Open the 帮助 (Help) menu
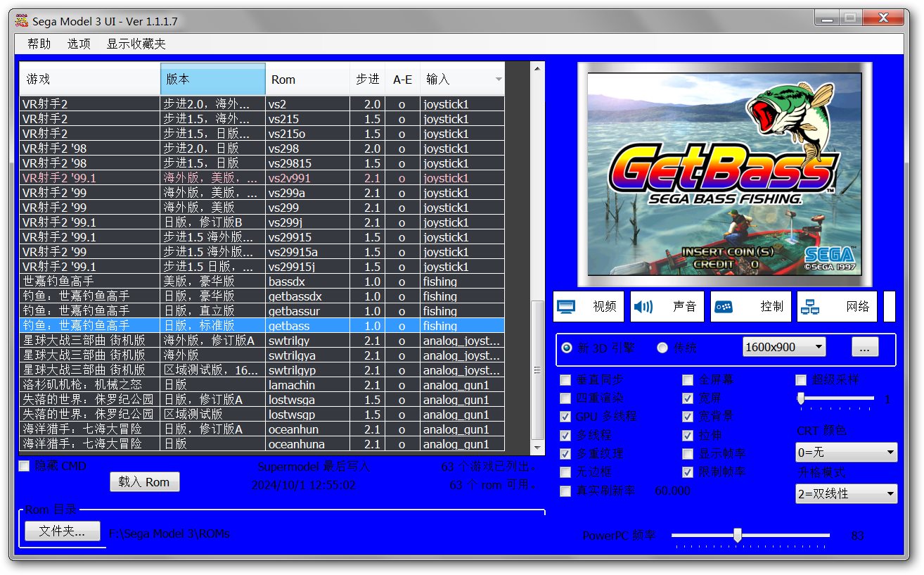The width and height of the screenshot is (924, 575). (39, 44)
